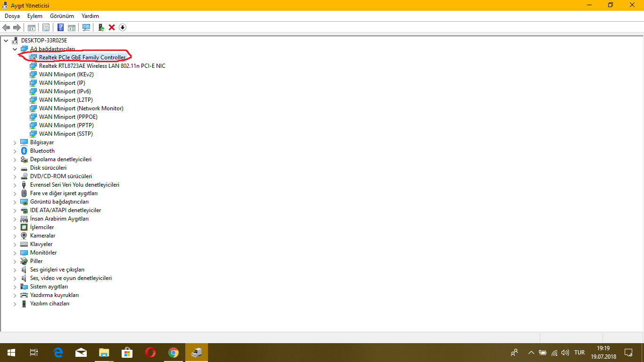Click the DVD/CD-ROM sürücüleri disc icon
Viewport: 644px width, 362px height.
(24, 176)
